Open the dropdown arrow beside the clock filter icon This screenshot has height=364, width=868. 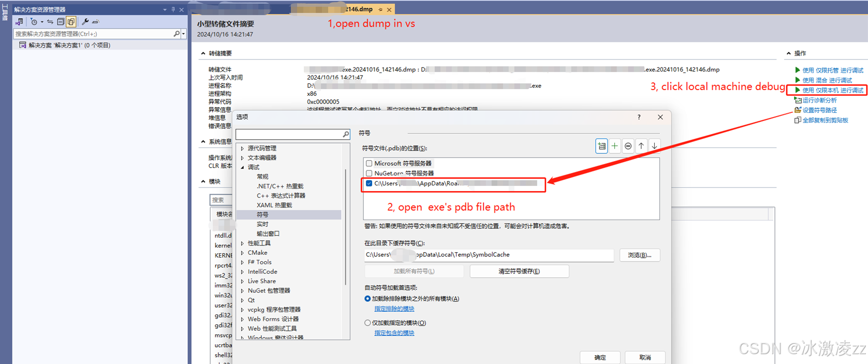pos(42,22)
